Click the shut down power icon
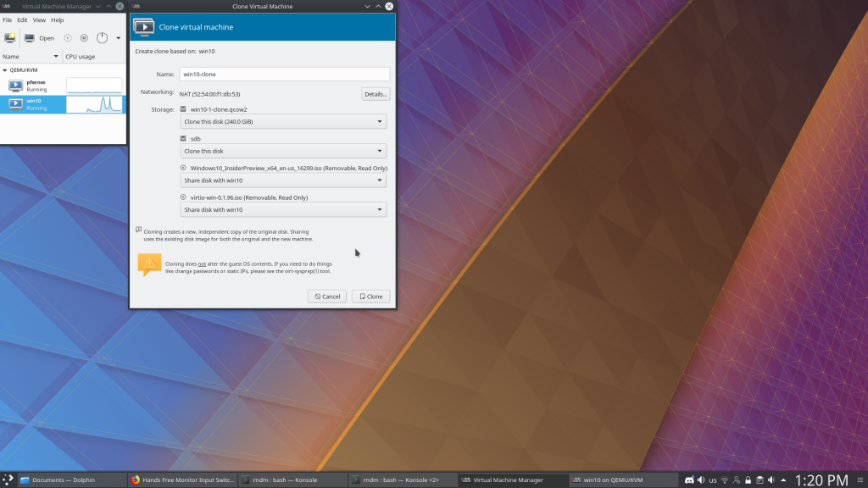This screenshot has height=488, width=868. (x=102, y=38)
